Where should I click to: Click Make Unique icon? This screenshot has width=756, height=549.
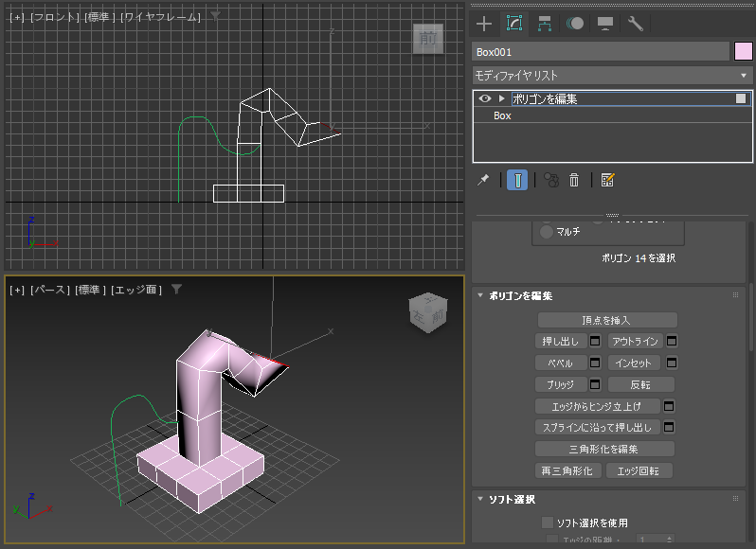551,180
